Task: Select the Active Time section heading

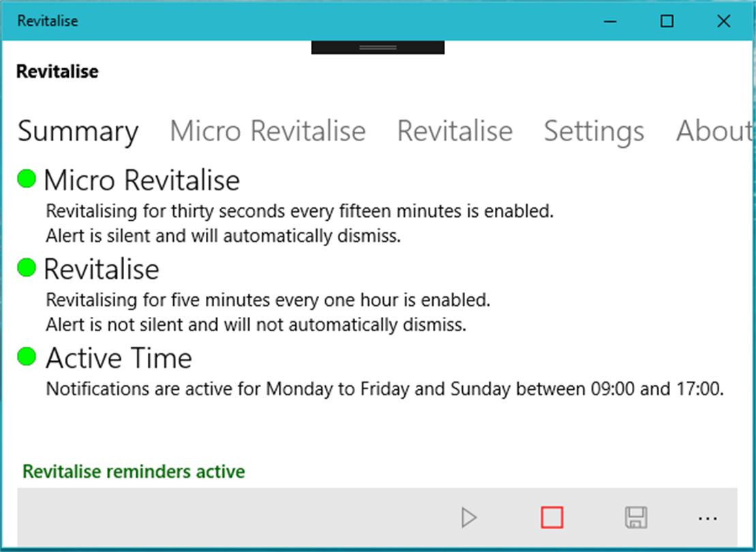Action: pos(119,358)
